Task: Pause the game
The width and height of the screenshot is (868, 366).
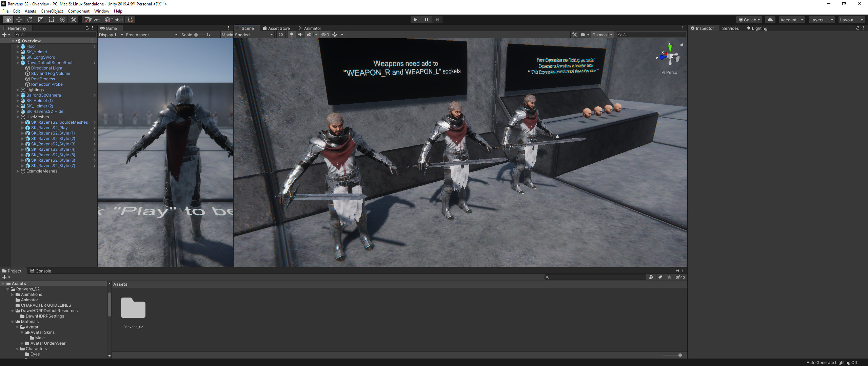Action: coord(426,20)
